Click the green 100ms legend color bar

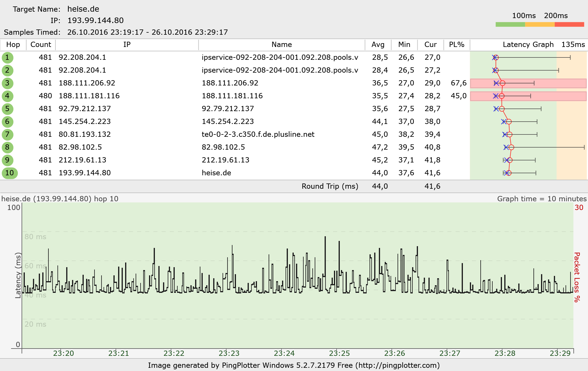(x=510, y=24)
